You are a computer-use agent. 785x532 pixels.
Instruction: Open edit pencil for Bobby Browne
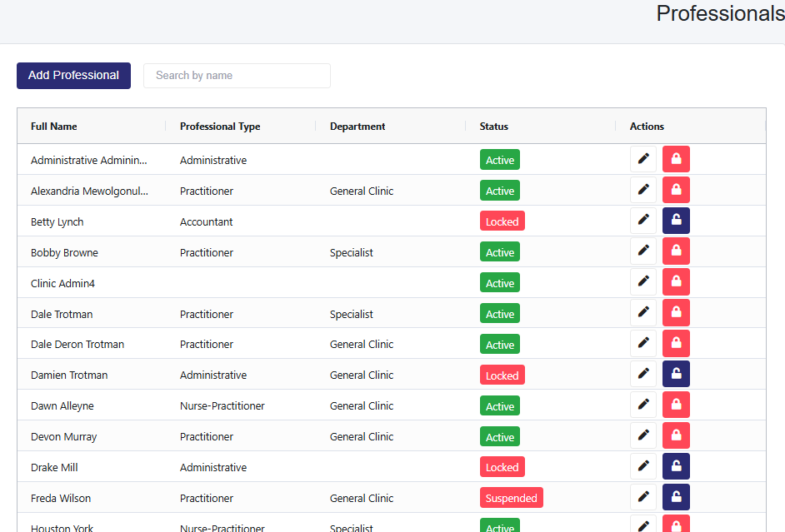[x=643, y=251]
